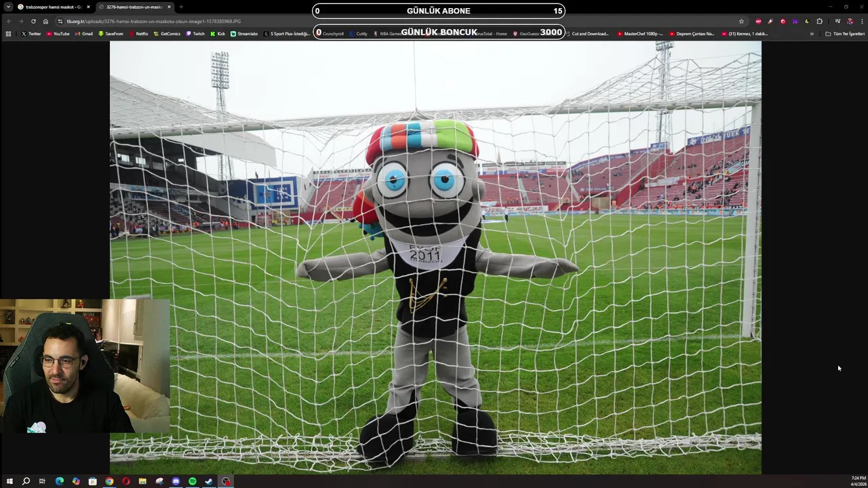Open the Streamlabs bookmark
The image size is (868, 488).
[244, 34]
